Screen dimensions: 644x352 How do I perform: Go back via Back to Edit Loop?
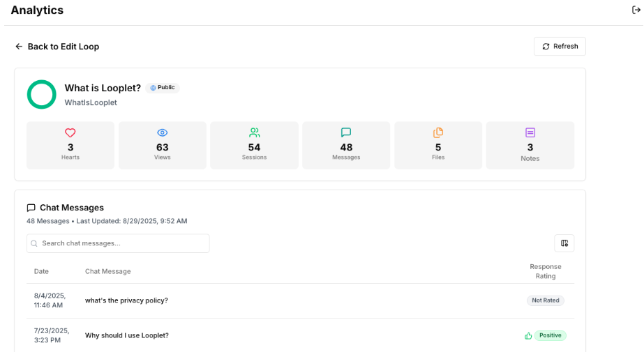[x=57, y=47]
